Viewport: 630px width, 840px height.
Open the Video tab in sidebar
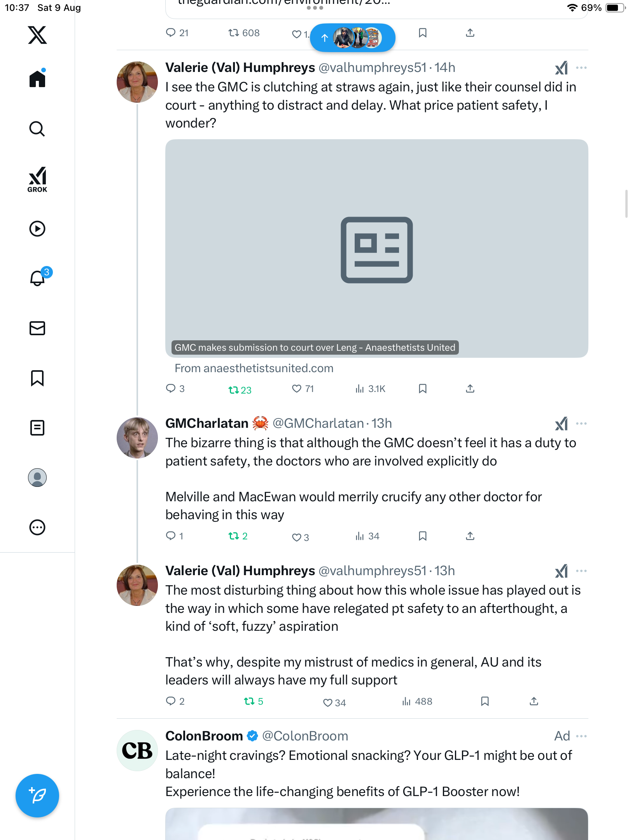pos(37,229)
